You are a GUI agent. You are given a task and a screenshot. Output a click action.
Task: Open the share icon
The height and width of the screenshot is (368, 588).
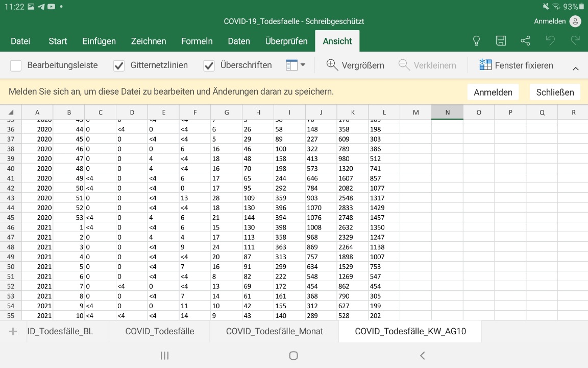(525, 41)
